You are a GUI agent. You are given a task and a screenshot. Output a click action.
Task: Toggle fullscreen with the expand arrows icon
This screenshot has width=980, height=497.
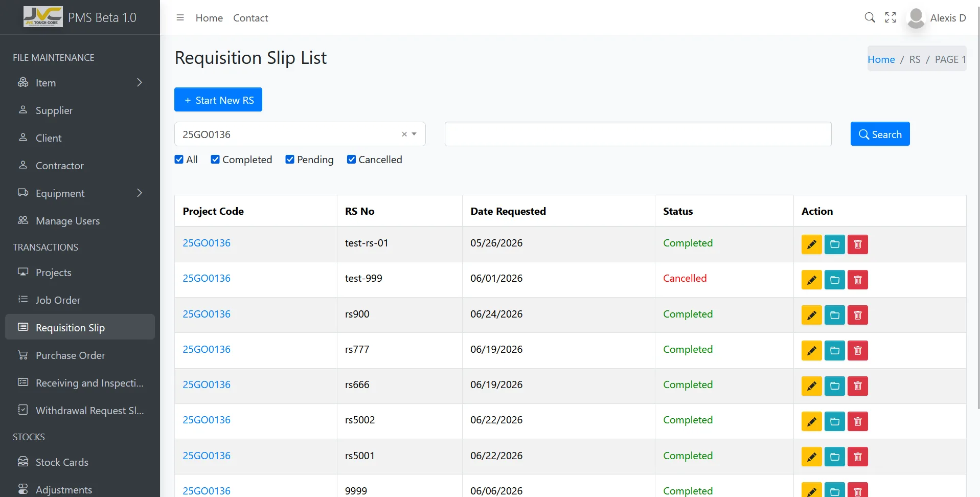click(x=891, y=18)
